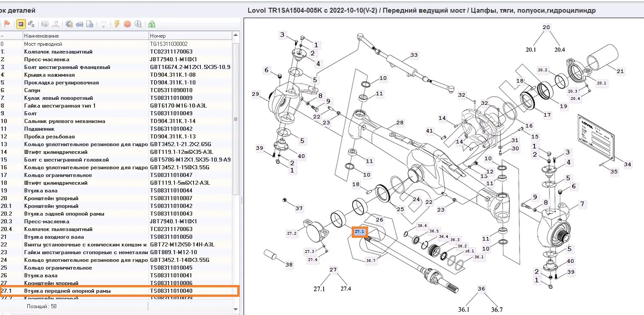Toggle the highlighted numbered-box view button
This screenshot has width=644, height=315.
(x=21, y=24)
